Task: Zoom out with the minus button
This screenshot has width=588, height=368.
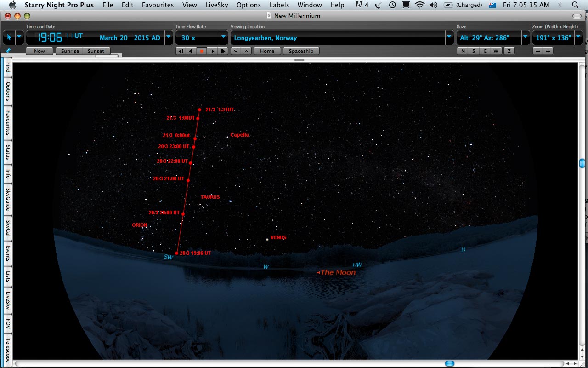Action: point(537,51)
